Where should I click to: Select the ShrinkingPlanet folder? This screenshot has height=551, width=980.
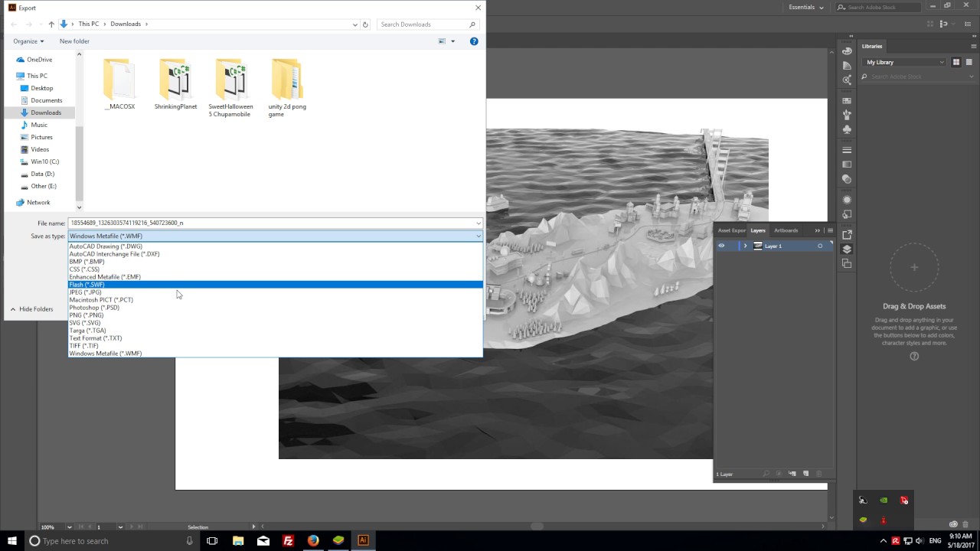pos(175,84)
